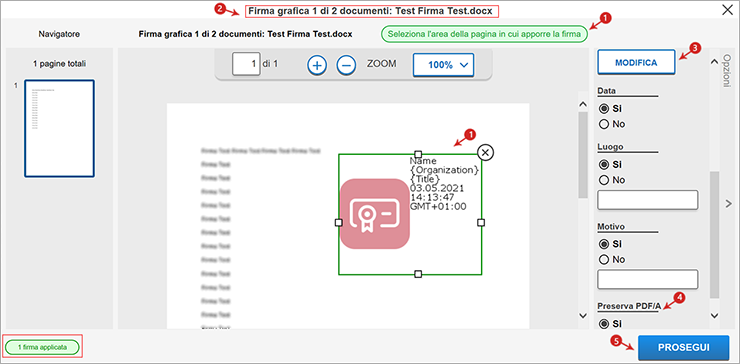Click the Motivo text field
The height and width of the screenshot is (364, 740).
pos(648,279)
